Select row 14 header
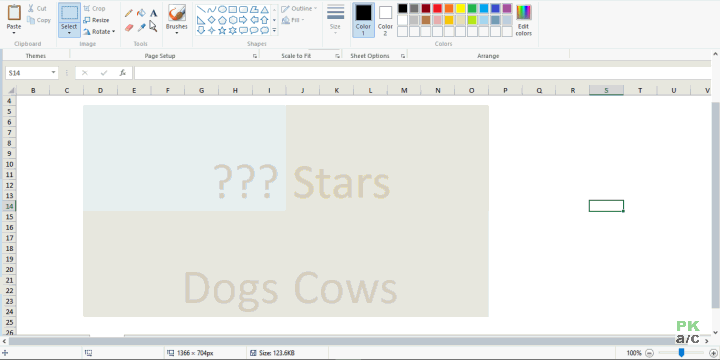This screenshot has height=360, width=720. 9,206
